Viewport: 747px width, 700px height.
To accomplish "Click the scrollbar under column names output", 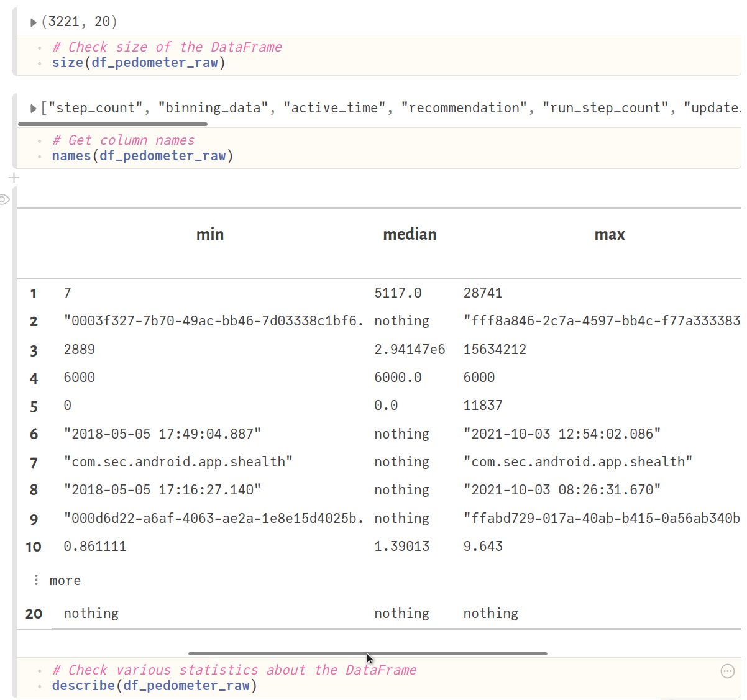I will (112, 124).
